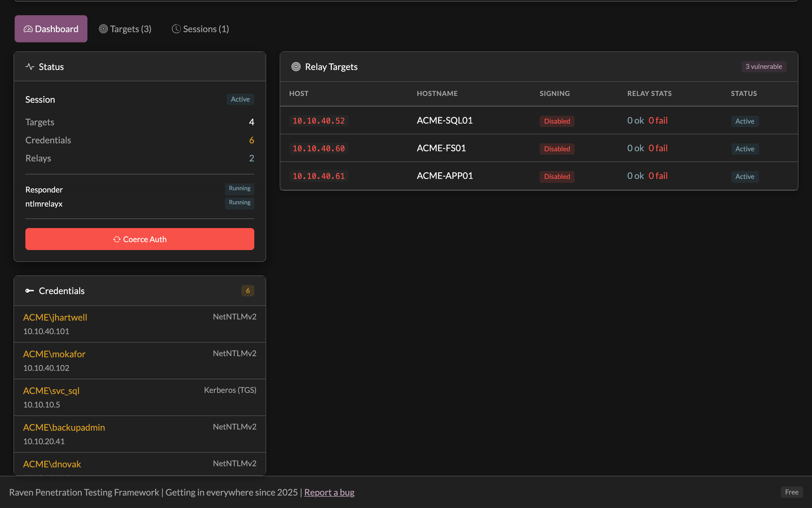Click the Responder Running badge
The width and height of the screenshot is (812, 508).
coord(240,188)
